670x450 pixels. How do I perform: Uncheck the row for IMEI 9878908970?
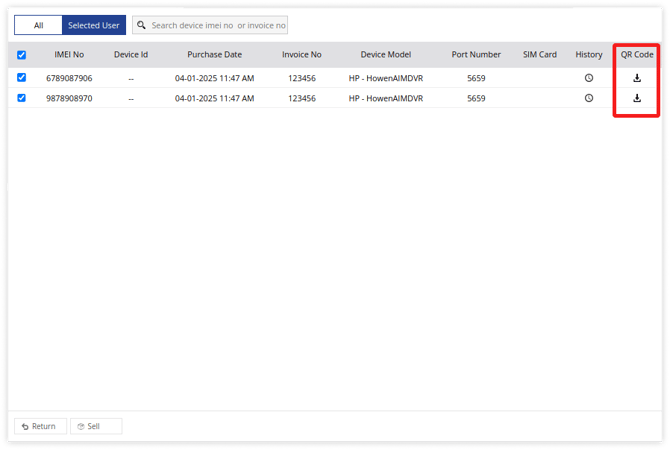22,98
